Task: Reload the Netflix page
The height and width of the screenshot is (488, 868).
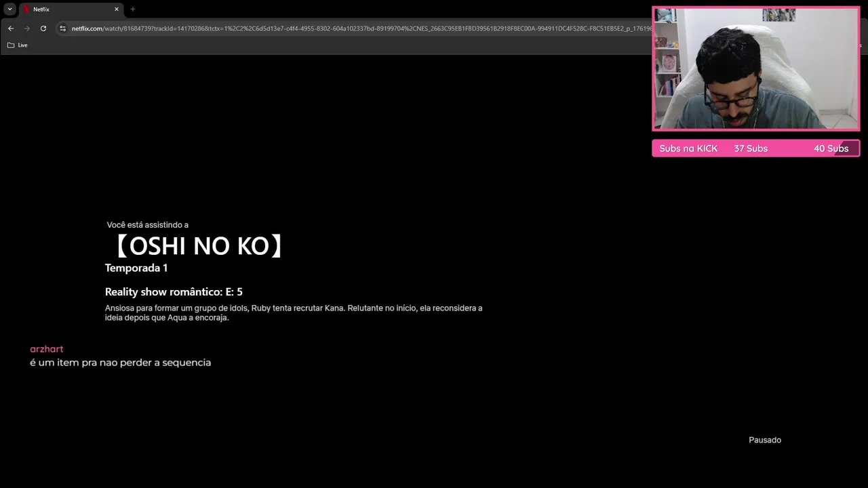Action: pos(43,28)
